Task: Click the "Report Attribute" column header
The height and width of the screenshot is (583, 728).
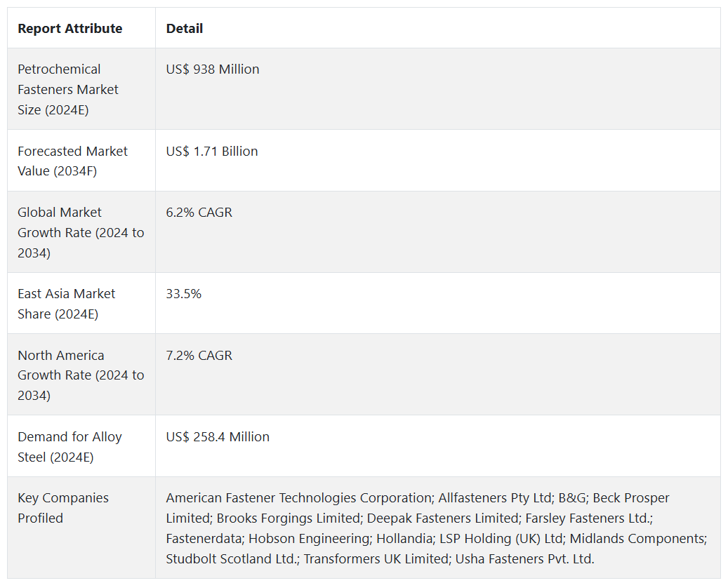Action: pyautogui.click(x=70, y=29)
